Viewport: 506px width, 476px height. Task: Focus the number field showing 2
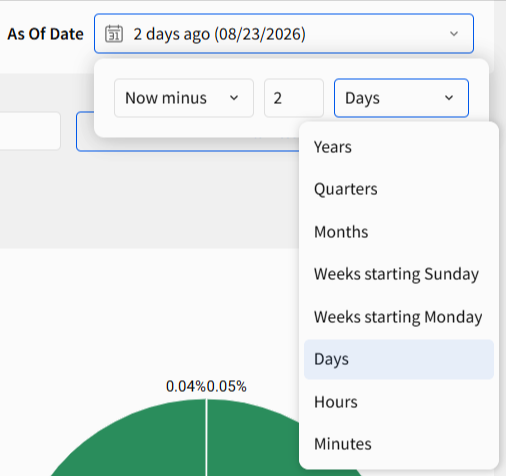[x=294, y=98]
